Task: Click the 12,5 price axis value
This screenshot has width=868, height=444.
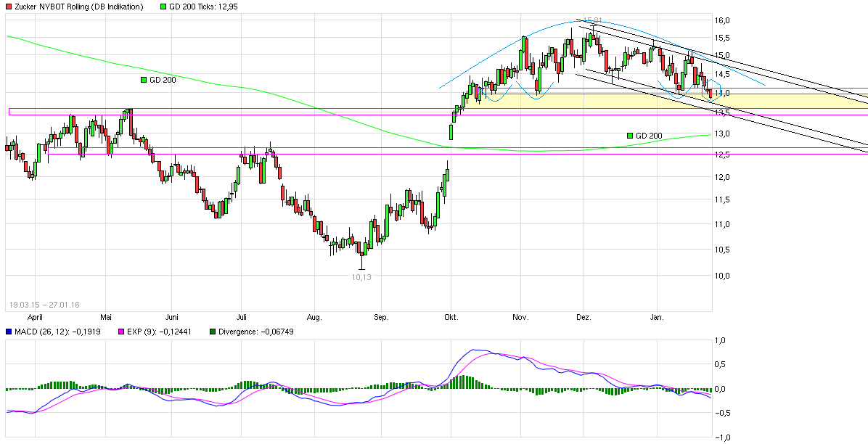Action: [723, 155]
